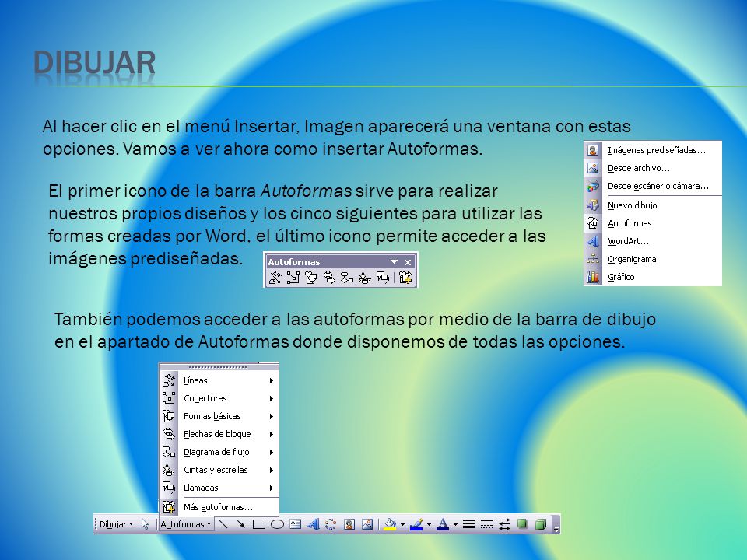Image resolution: width=747 pixels, height=560 pixels.
Task: Expand the Cintas y estrellas submenu
Action: coord(219,470)
